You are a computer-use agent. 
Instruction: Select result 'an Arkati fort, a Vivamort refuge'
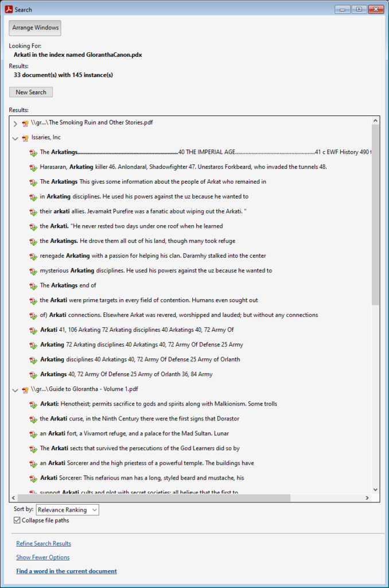click(x=134, y=434)
